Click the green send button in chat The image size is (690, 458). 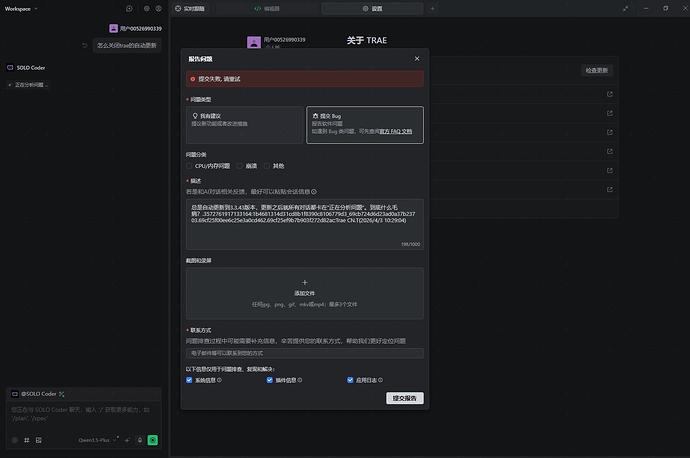(x=152, y=440)
